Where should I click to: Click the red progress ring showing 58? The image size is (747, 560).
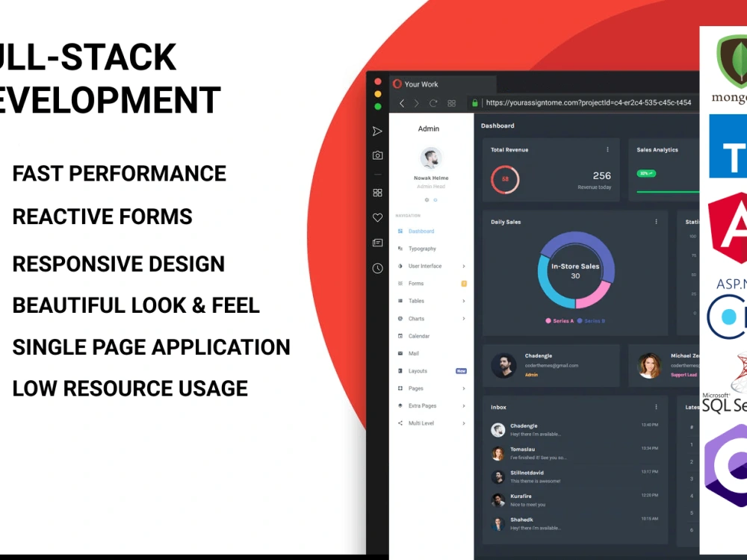[505, 179]
